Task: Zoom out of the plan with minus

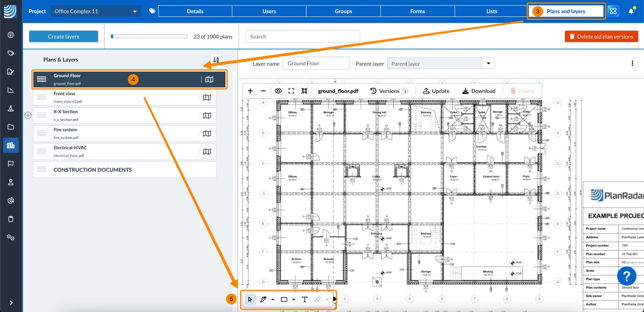Action: pos(263,91)
